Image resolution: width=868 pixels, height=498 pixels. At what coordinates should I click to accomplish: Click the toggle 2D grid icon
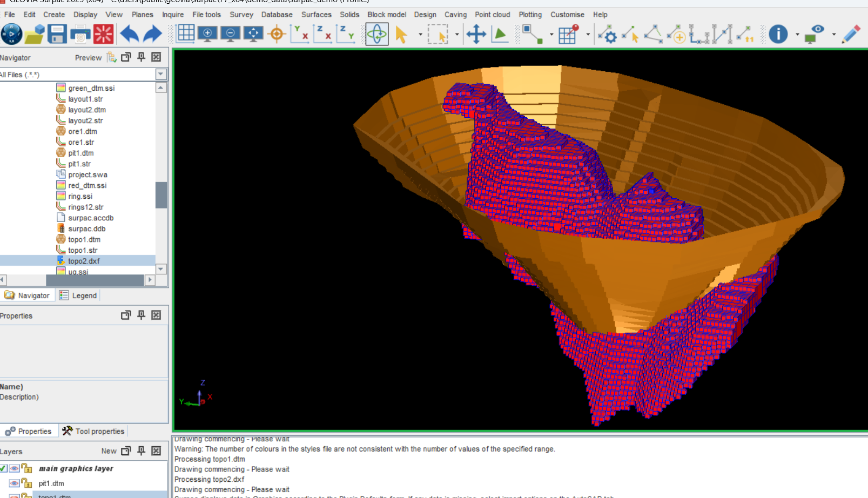pyautogui.click(x=185, y=34)
